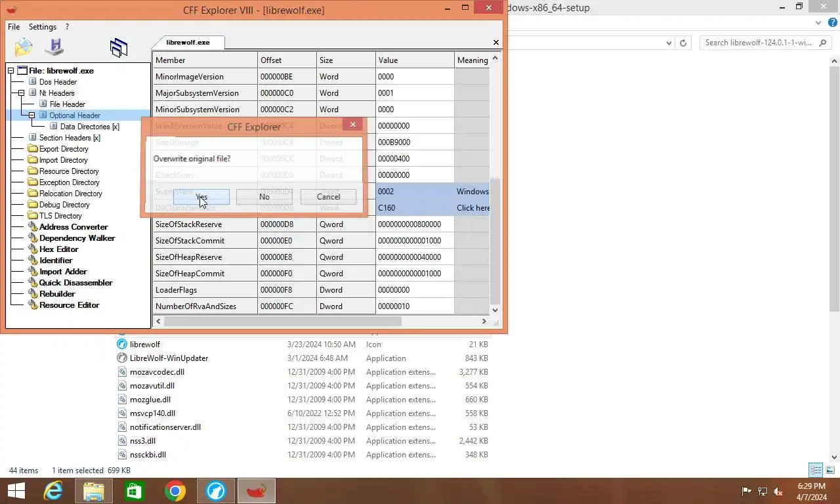Open Exception Directory folder node

coord(70,182)
